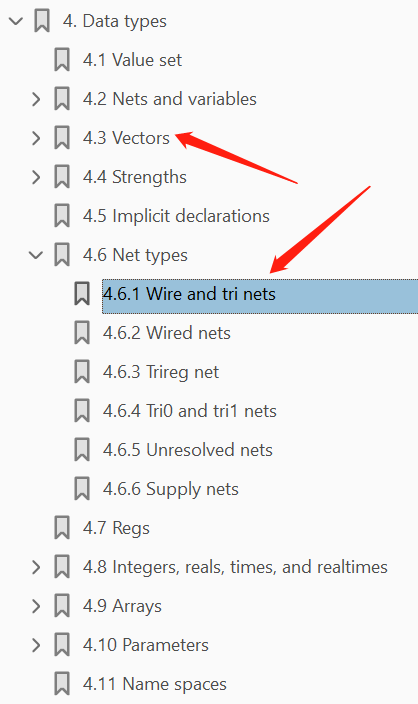Click bookmark icon for 4.6.3 Trireg net

tap(82, 372)
